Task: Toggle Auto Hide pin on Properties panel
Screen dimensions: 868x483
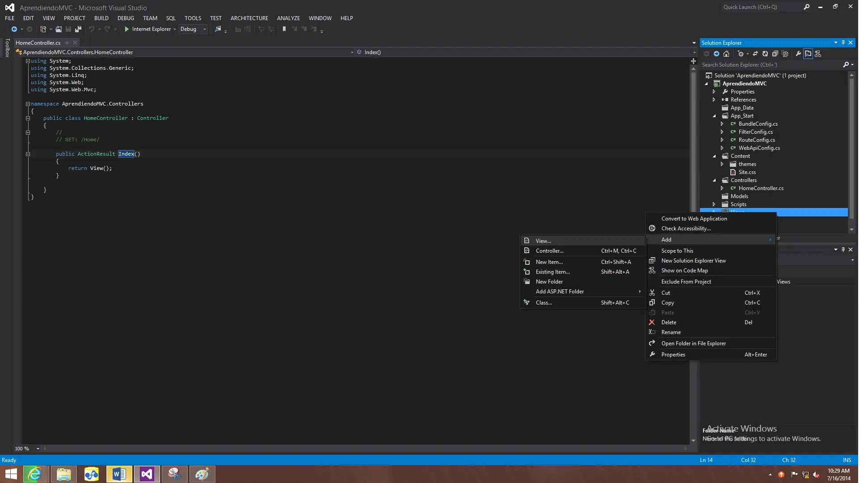Action: coord(843,250)
